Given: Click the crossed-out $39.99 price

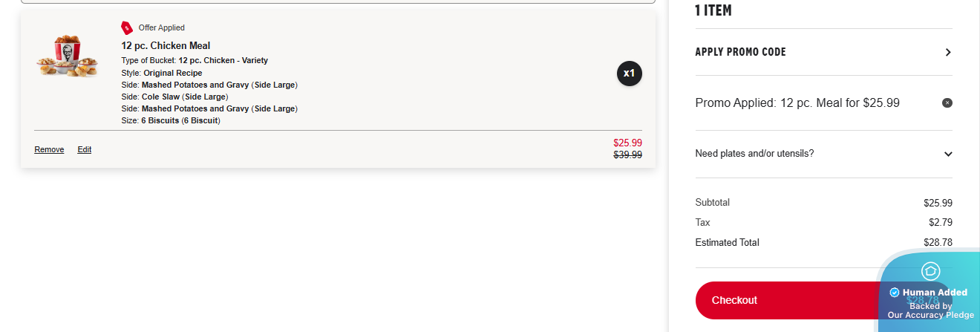Looking at the screenshot, I should coord(627,154).
